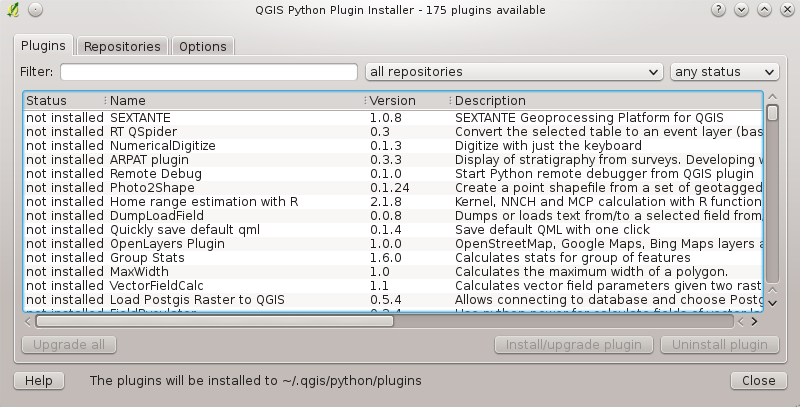Click the QGIS application icon in title bar
This screenshot has height=407, width=800.
9,9
